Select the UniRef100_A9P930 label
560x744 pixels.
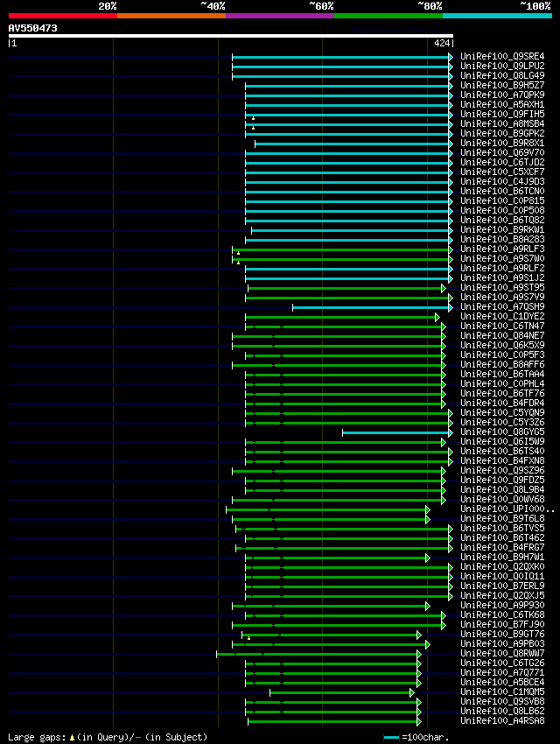click(x=502, y=606)
